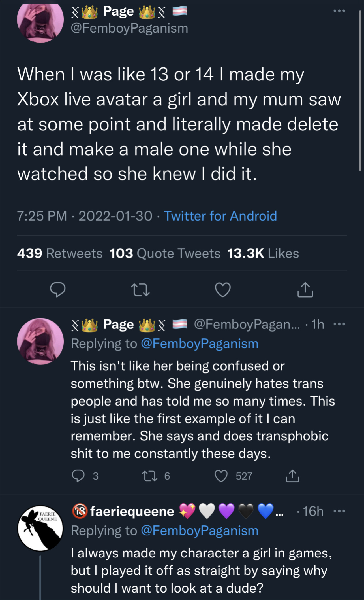Click the Twitter for Android link
The height and width of the screenshot is (600, 364).
(x=220, y=216)
